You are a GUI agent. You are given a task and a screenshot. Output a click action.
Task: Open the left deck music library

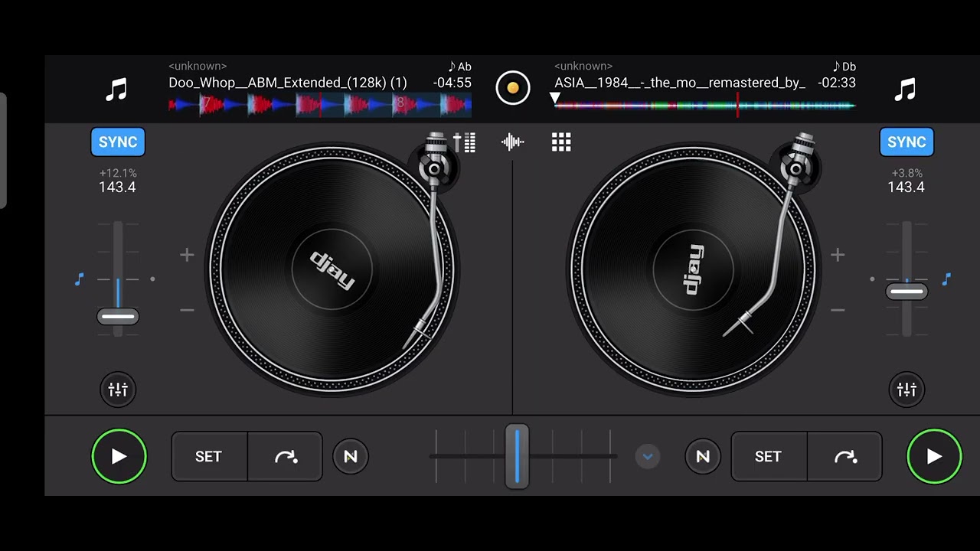coord(116,90)
